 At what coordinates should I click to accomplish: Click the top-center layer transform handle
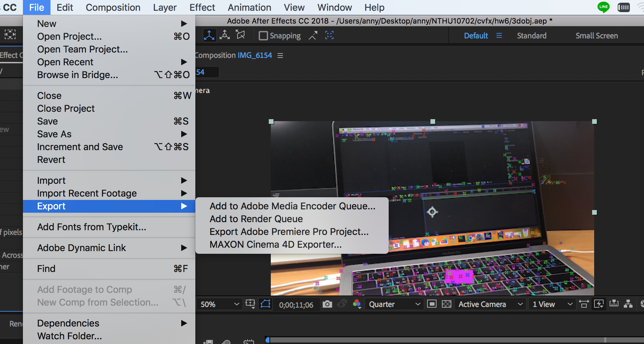(433, 122)
